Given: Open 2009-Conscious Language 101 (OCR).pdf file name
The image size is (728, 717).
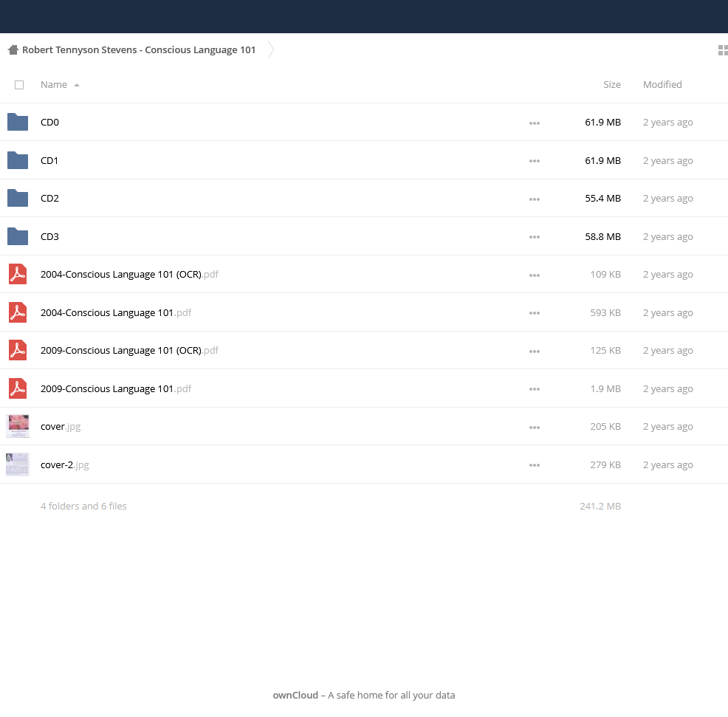Looking at the screenshot, I should tap(129, 351).
